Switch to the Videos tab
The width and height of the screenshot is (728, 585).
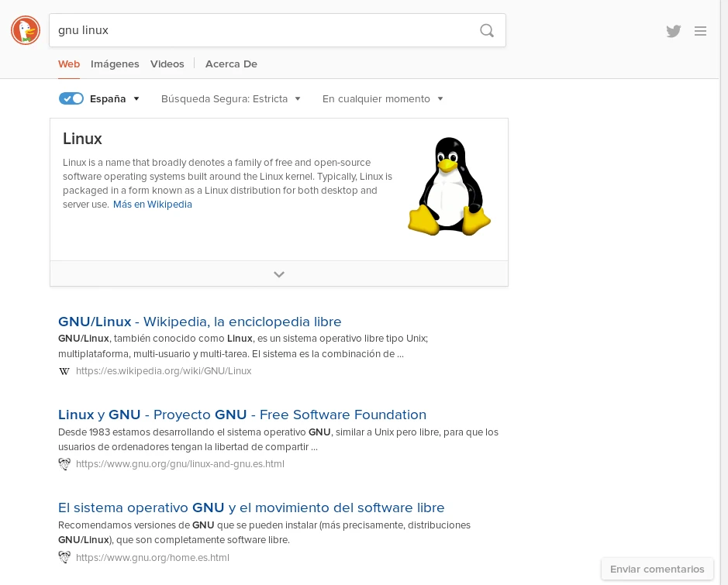pos(167,64)
